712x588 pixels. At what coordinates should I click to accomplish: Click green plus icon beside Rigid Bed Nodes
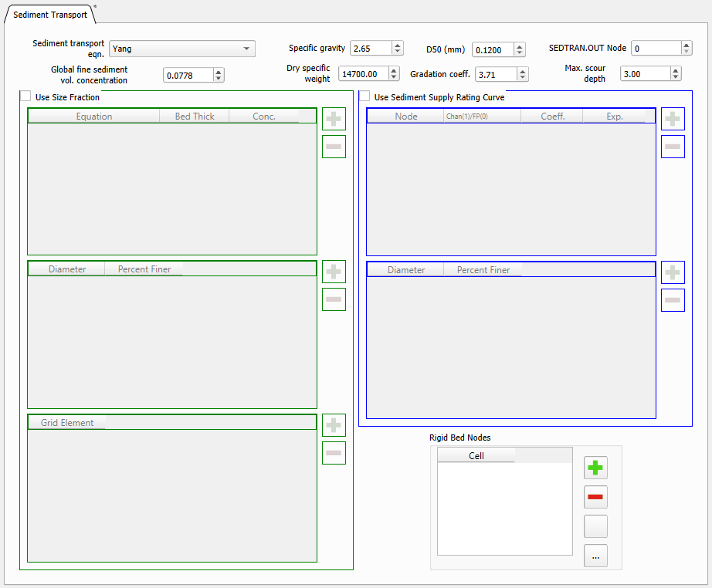pos(595,468)
